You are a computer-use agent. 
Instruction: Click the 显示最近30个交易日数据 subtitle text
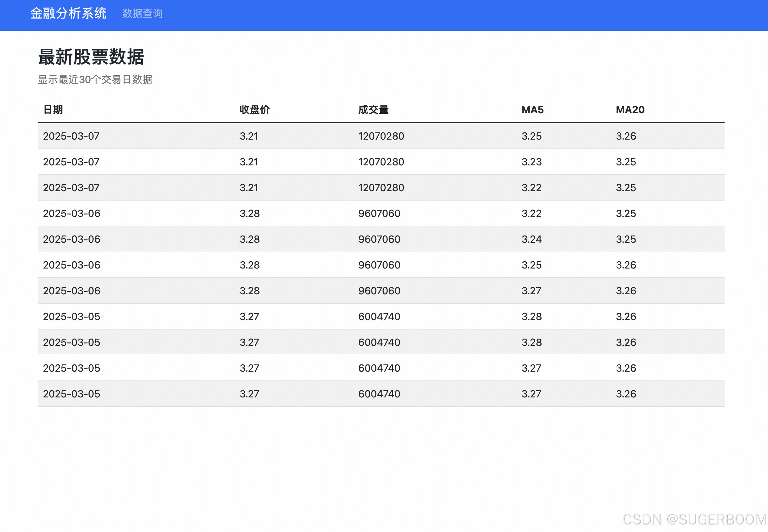[x=95, y=79]
